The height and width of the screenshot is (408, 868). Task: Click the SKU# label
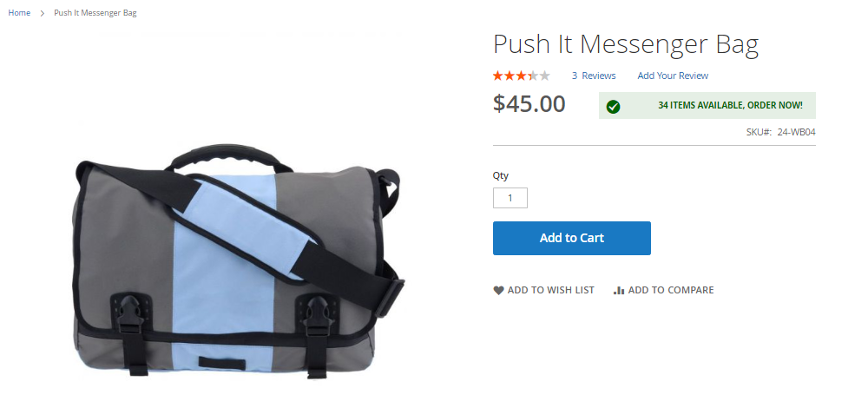tap(759, 132)
